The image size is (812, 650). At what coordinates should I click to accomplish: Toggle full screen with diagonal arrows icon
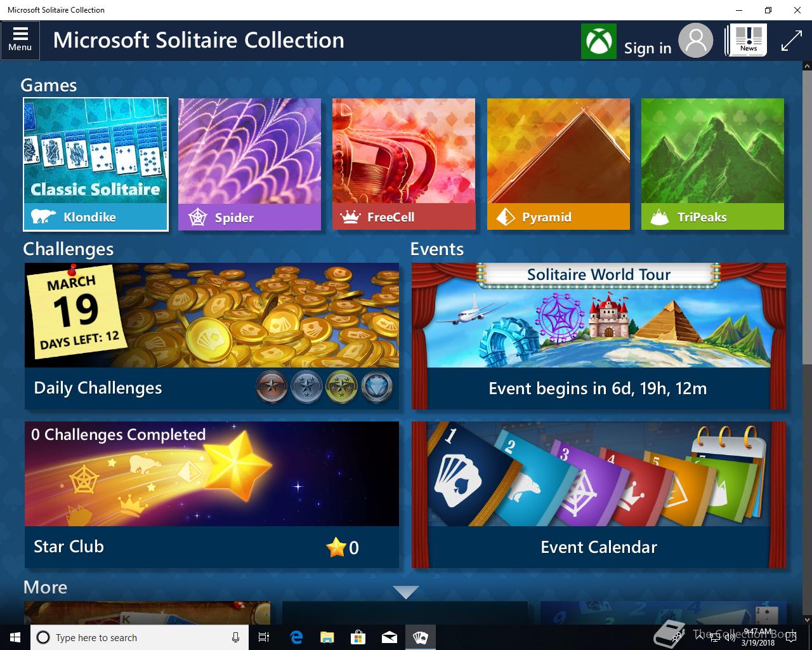pos(792,41)
